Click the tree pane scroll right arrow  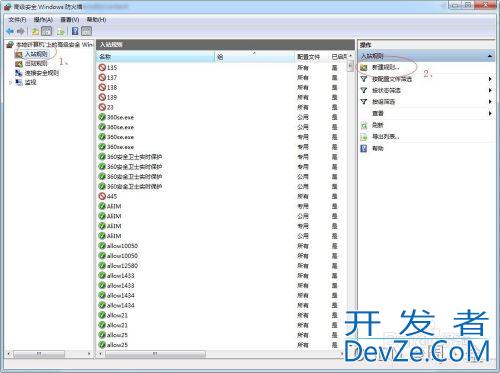(89, 354)
